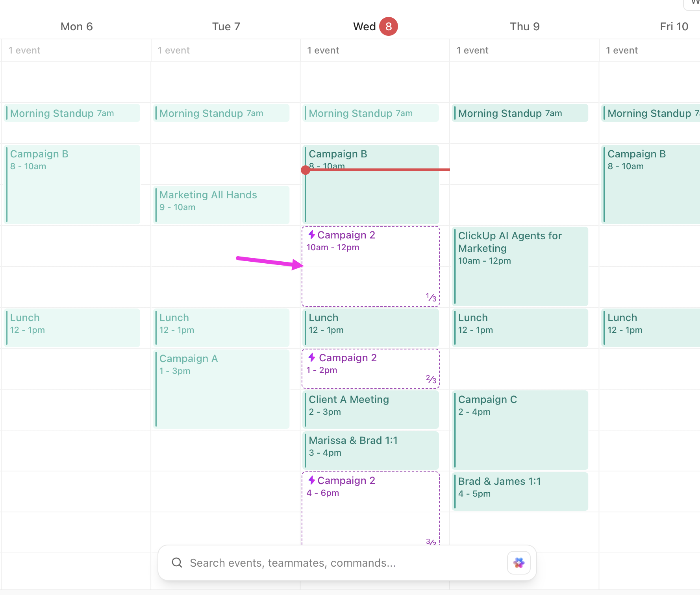Click the lightning icon on the 1pm Campaign 2 event

pos(311,357)
